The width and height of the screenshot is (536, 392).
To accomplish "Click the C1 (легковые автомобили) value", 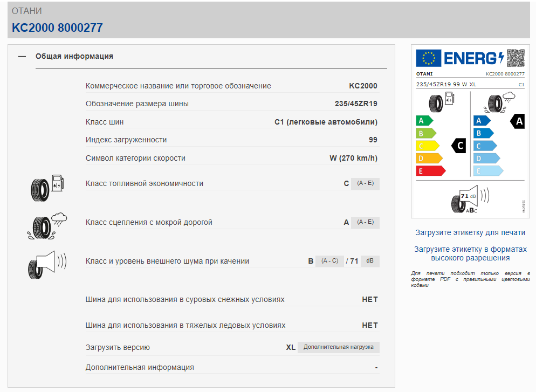I will (326, 122).
